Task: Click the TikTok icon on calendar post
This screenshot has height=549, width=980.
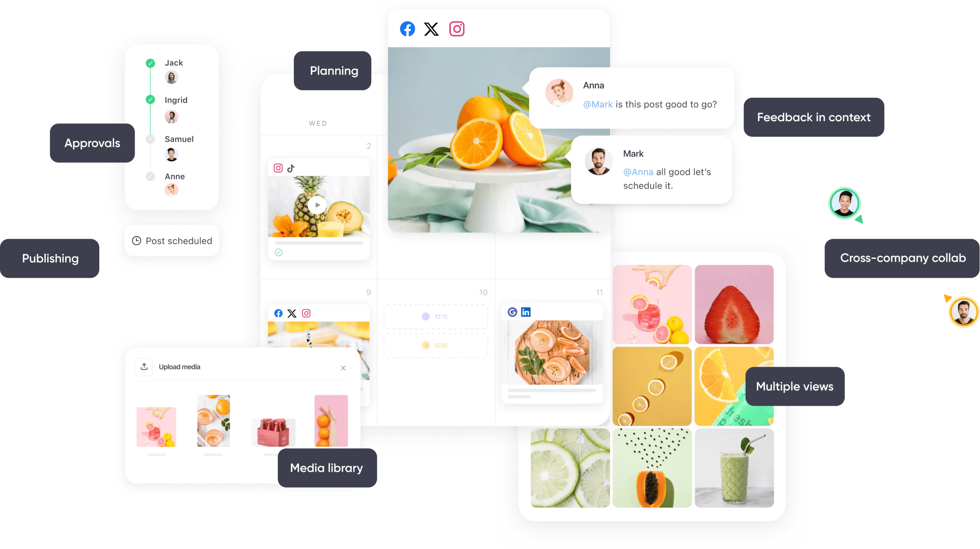Action: [290, 167]
